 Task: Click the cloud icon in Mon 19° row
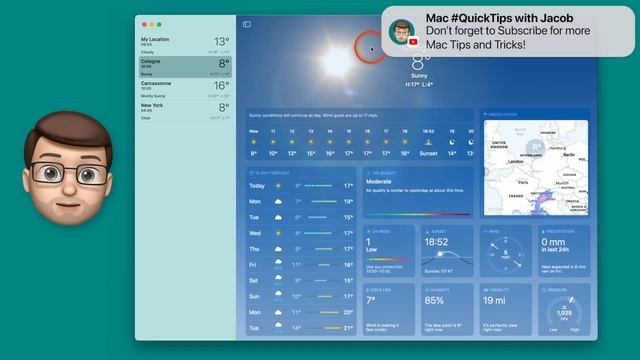point(278,202)
